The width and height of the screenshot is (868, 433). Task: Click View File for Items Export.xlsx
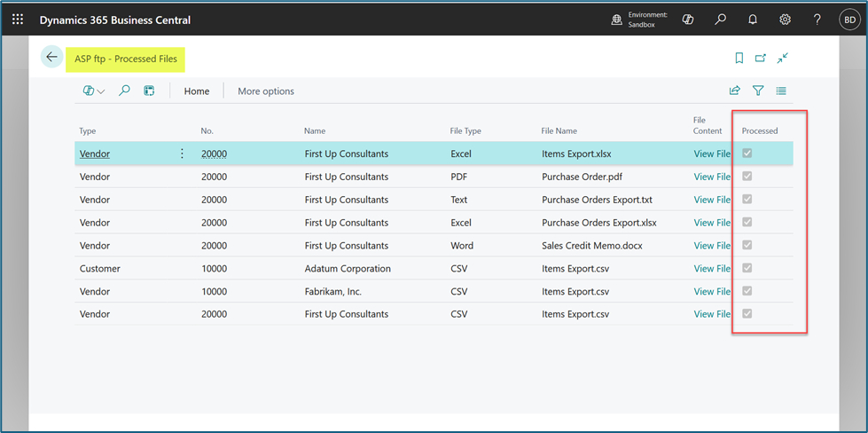tap(712, 154)
